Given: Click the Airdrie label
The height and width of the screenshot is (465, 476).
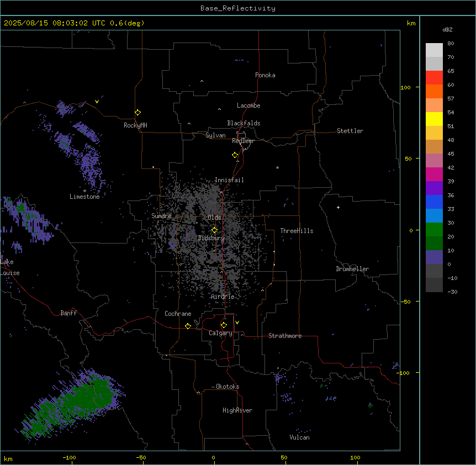Looking at the screenshot, I should tap(223, 297).
